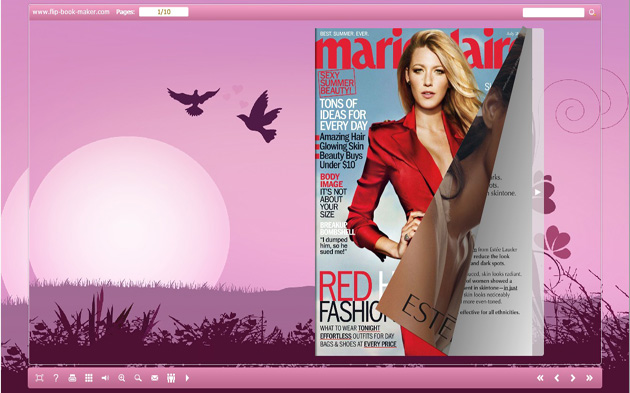The image size is (630, 393).
Task: Mute the flip sound speaker
Action: point(105,378)
